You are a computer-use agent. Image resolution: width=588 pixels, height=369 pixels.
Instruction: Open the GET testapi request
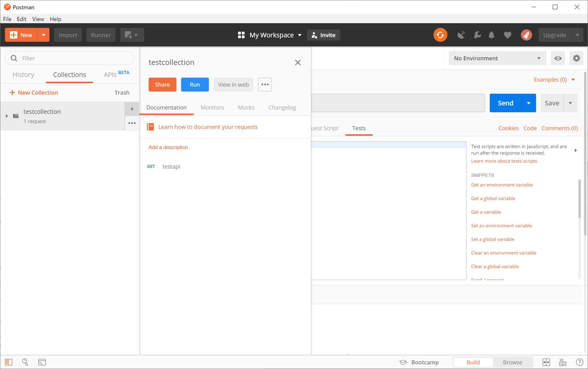(171, 166)
